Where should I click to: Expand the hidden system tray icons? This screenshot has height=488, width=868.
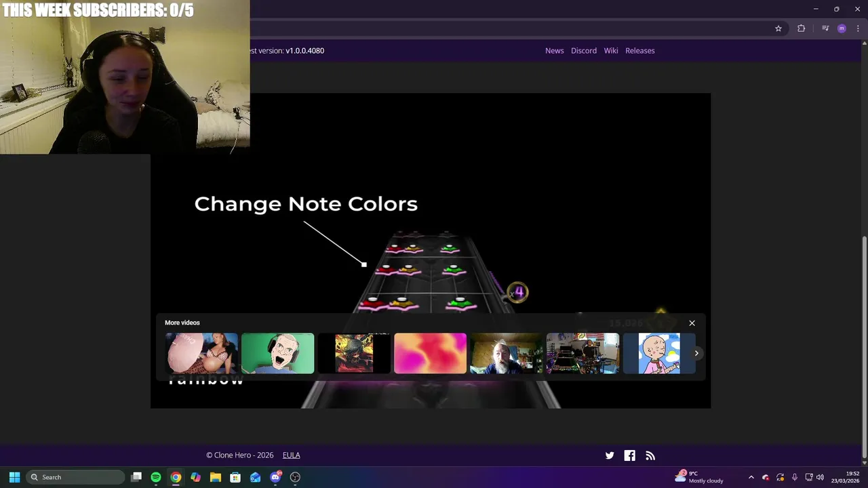(x=751, y=477)
